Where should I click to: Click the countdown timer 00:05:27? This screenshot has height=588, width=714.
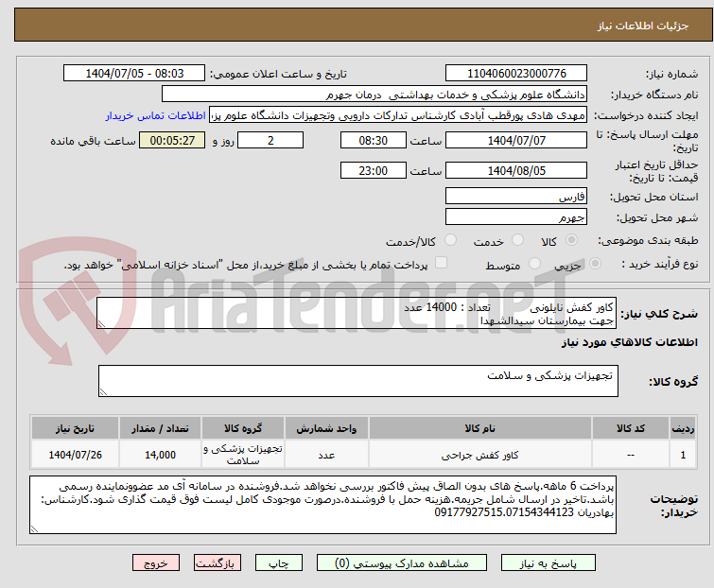click(172, 140)
